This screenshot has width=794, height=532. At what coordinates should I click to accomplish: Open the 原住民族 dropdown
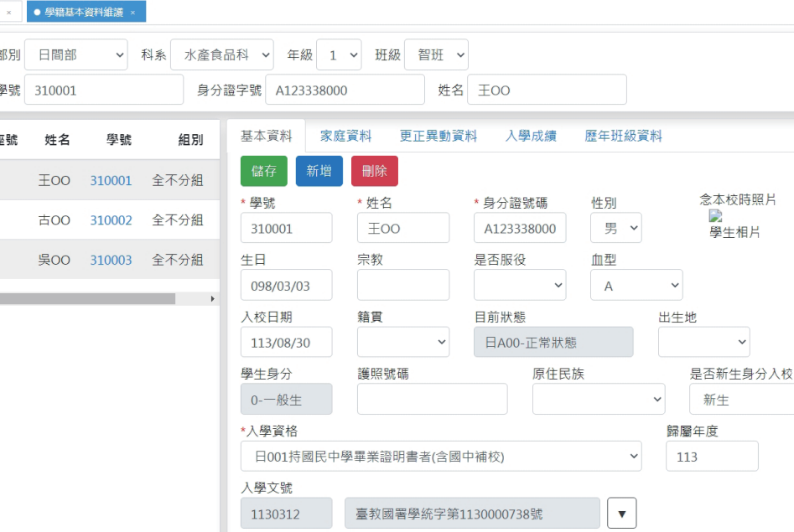tap(599, 400)
